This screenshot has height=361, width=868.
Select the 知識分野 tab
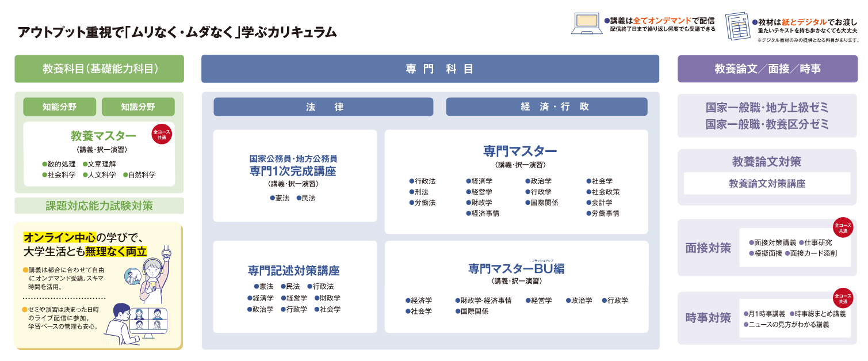tap(138, 107)
